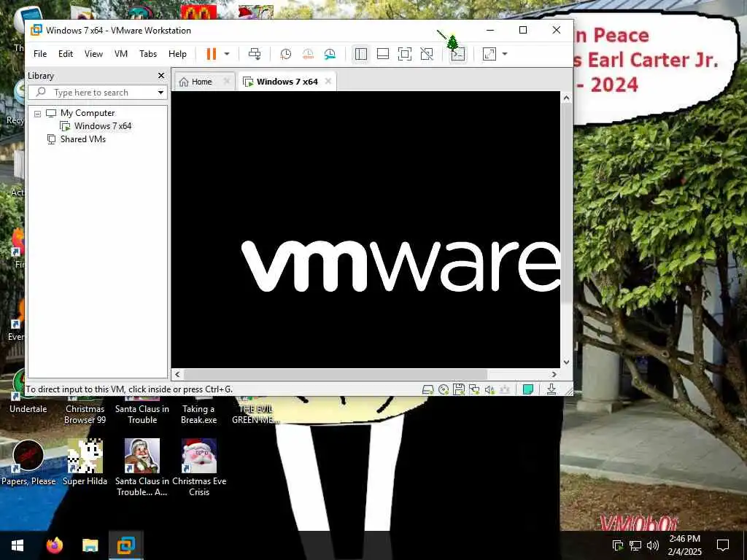This screenshot has width=747, height=560.
Task: Open the network tray icon
Action: 635,545
